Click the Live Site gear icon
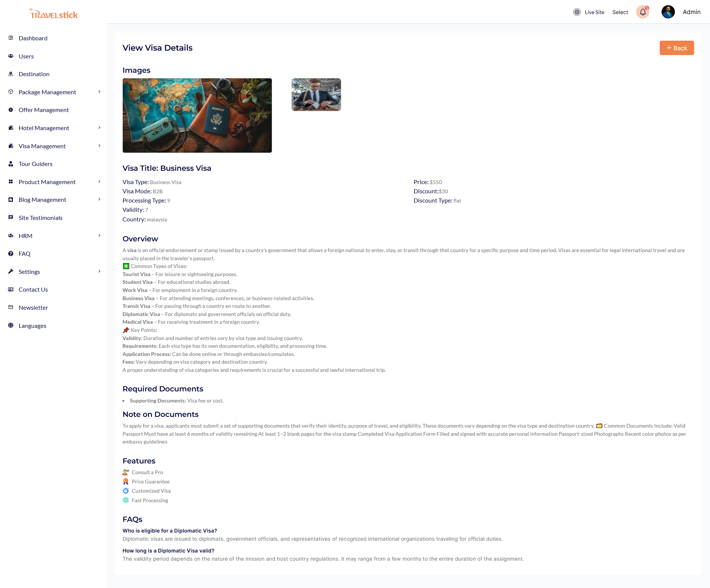This screenshot has width=710, height=588. pyautogui.click(x=577, y=12)
